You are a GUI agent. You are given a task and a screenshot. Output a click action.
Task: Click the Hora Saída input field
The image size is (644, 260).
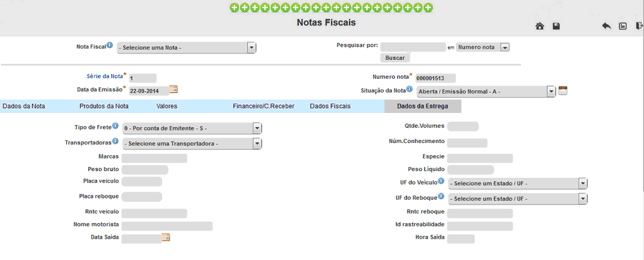(x=461, y=239)
